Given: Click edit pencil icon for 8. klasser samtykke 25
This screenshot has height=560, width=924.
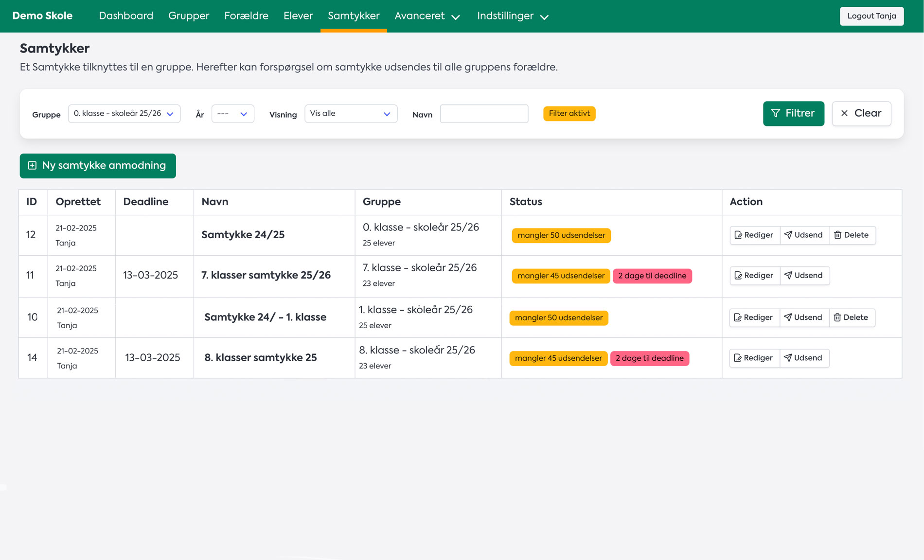Looking at the screenshot, I should pyautogui.click(x=737, y=358).
